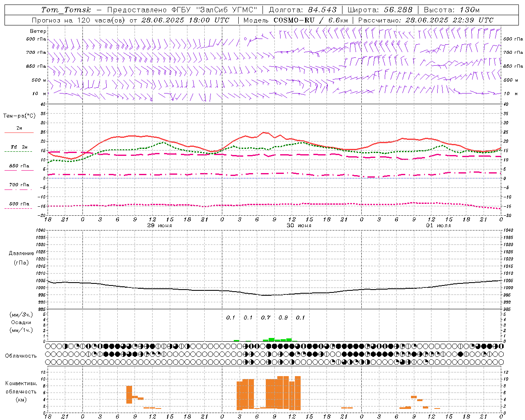Click the Облачность cloudiness label
The image size is (525, 420).
21,356
